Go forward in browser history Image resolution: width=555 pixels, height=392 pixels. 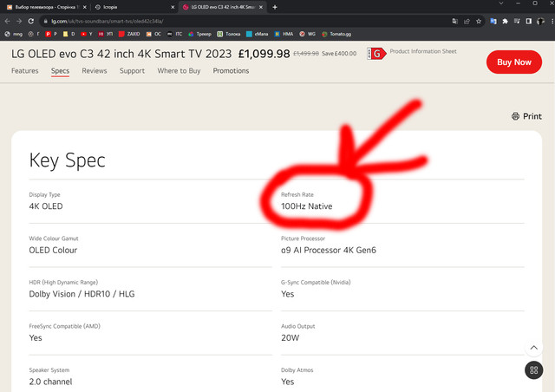[19, 21]
